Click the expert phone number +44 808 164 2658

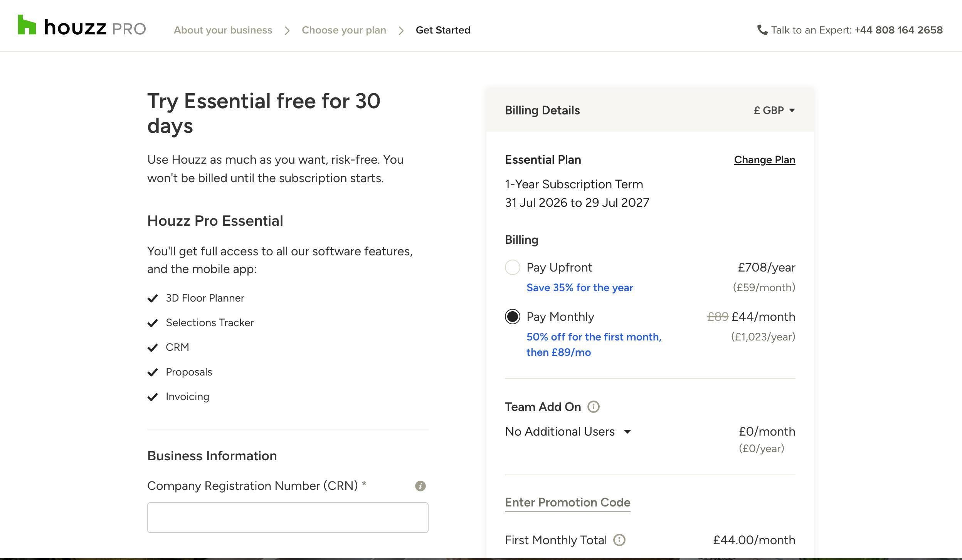(899, 30)
